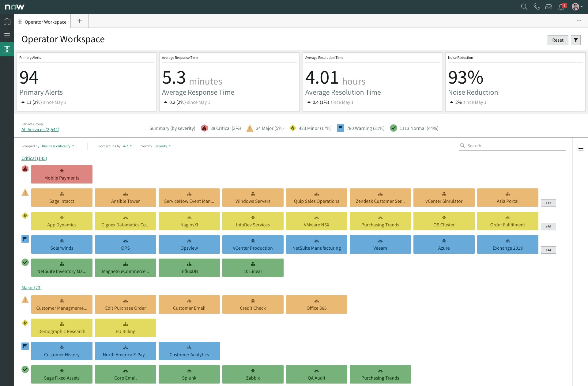Open the Solarwinds service tile
Viewport: 588px width, 386px height.
click(x=62, y=244)
